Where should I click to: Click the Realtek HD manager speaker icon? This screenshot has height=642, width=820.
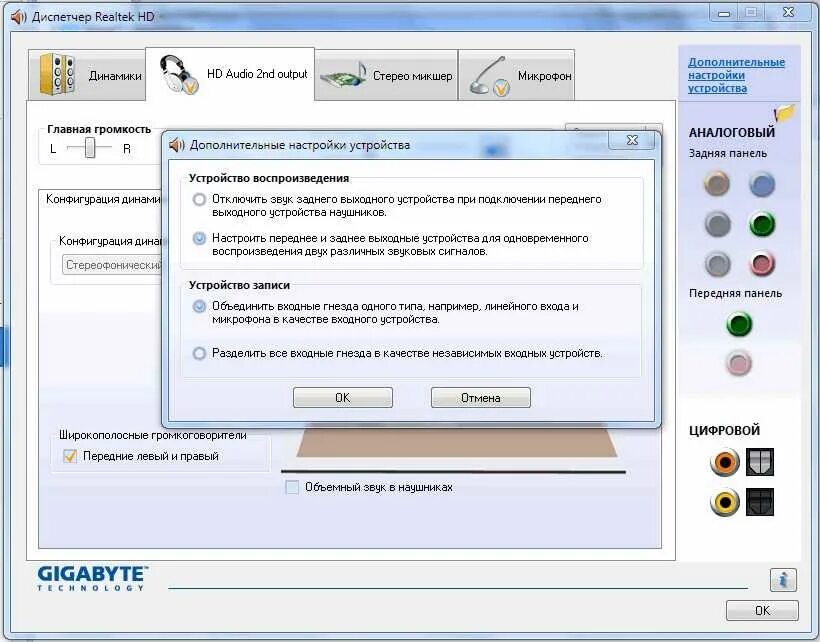18,17
